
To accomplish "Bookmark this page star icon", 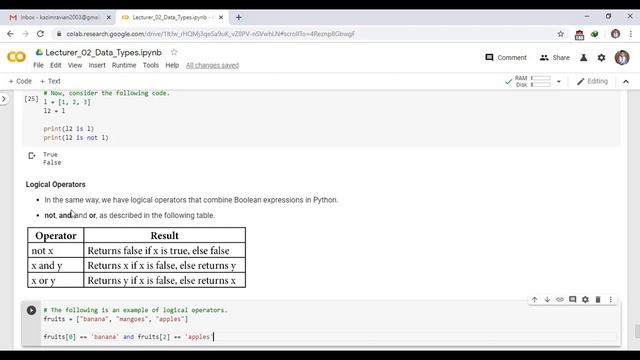I will pos(561,34).
